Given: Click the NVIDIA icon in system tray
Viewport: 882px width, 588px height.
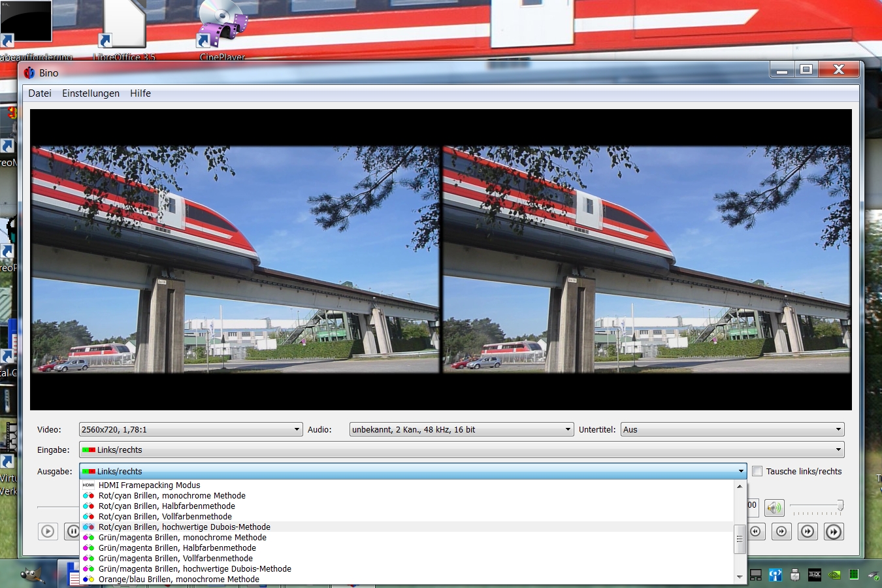Looking at the screenshot, I should click(834, 575).
